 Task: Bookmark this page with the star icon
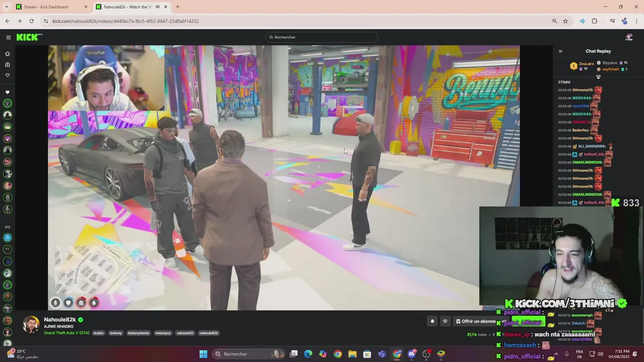click(566, 21)
